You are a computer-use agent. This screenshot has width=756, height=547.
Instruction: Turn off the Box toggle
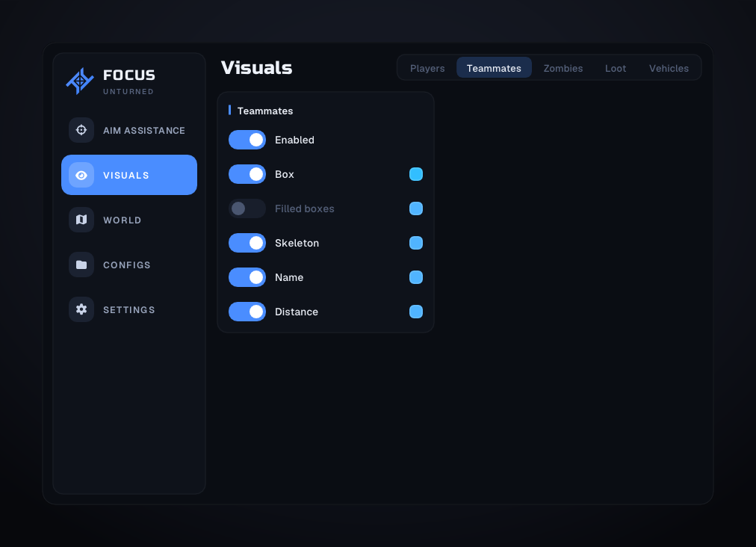(247, 174)
